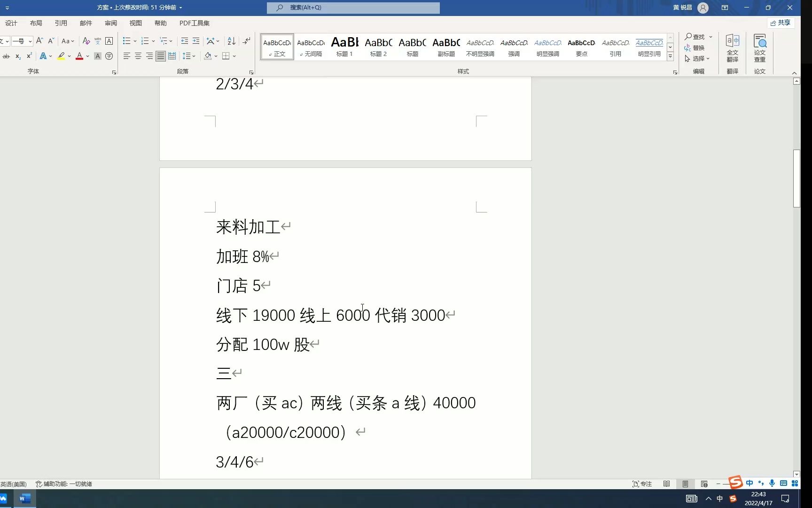Expand the numbered list options arrow
The height and width of the screenshot is (508, 812).
pyautogui.click(x=153, y=41)
